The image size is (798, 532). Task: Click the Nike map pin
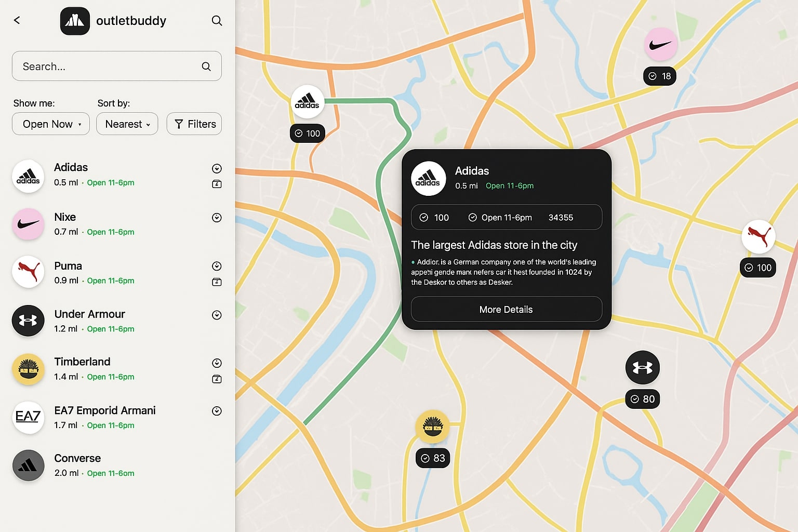tap(661, 45)
